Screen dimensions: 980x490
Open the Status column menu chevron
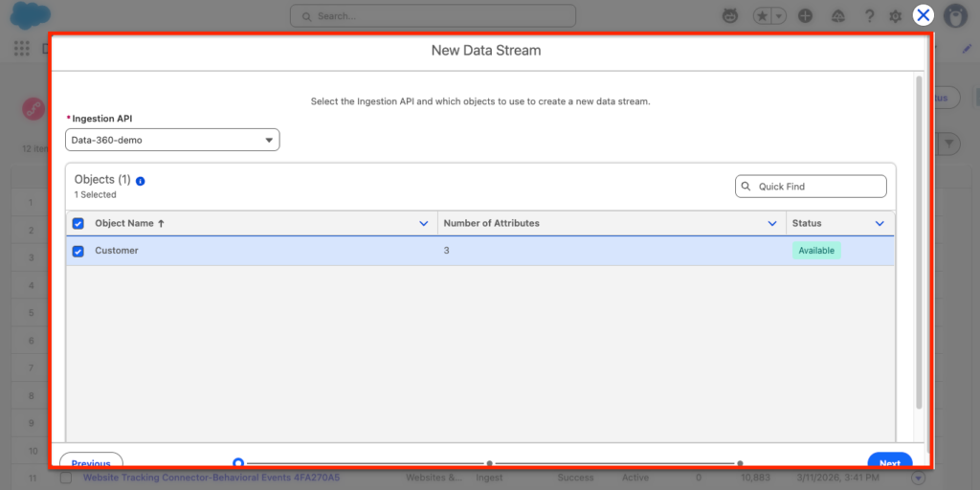(880, 224)
